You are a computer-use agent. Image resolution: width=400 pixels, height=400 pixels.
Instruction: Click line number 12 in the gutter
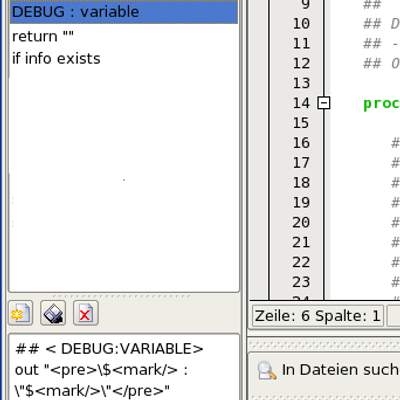301,63
